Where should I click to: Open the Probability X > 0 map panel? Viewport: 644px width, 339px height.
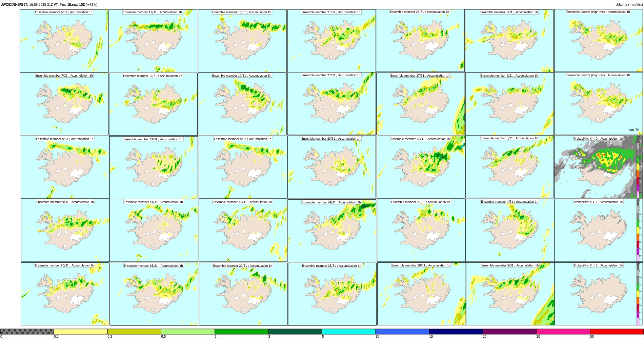coord(599,167)
